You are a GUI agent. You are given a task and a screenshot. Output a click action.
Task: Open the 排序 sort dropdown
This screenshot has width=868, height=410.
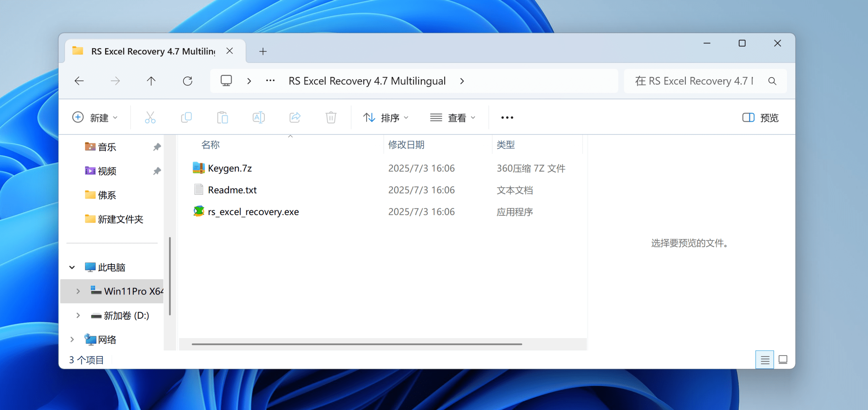click(x=386, y=118)
